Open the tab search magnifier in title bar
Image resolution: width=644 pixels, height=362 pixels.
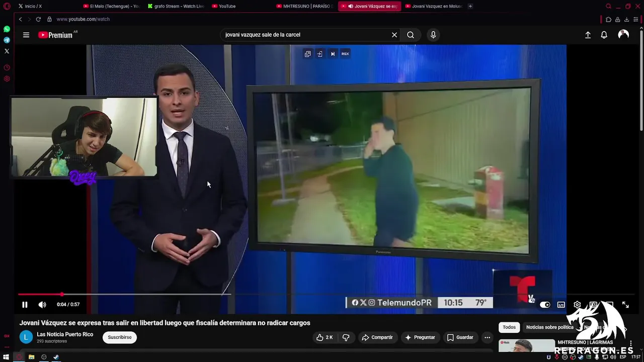609,6
